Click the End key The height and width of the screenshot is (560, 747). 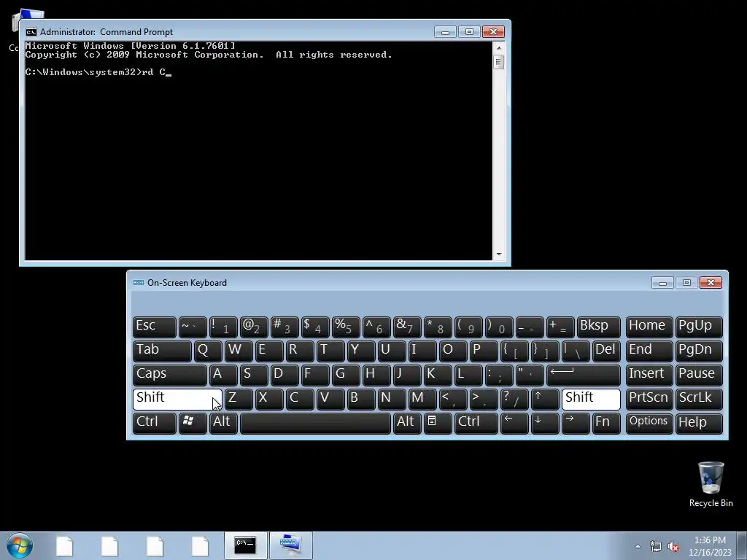coord(649,351)
